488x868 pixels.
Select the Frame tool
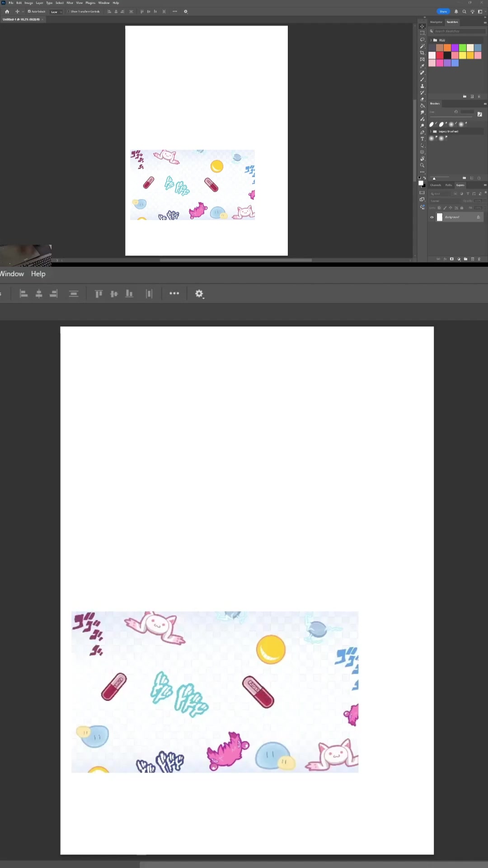422,59
